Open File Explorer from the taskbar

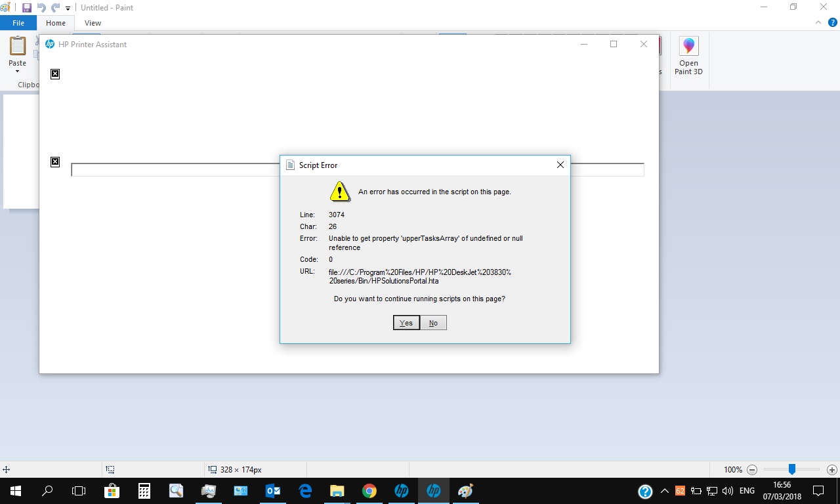click(x=337, y=491)
